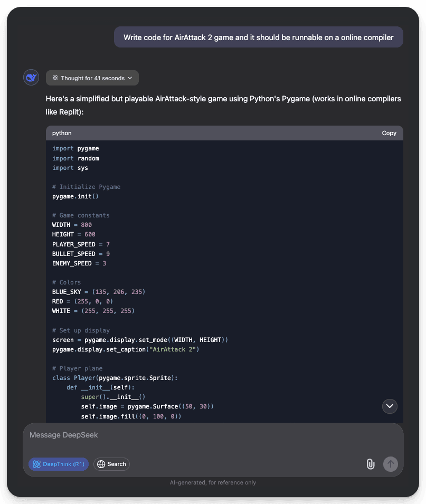Click the thinking icon beside 'Thought for'

point(55,78)
